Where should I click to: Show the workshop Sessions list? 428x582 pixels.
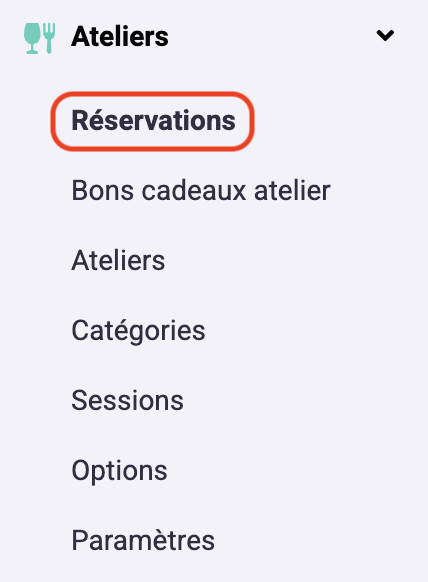click(127, 400)
